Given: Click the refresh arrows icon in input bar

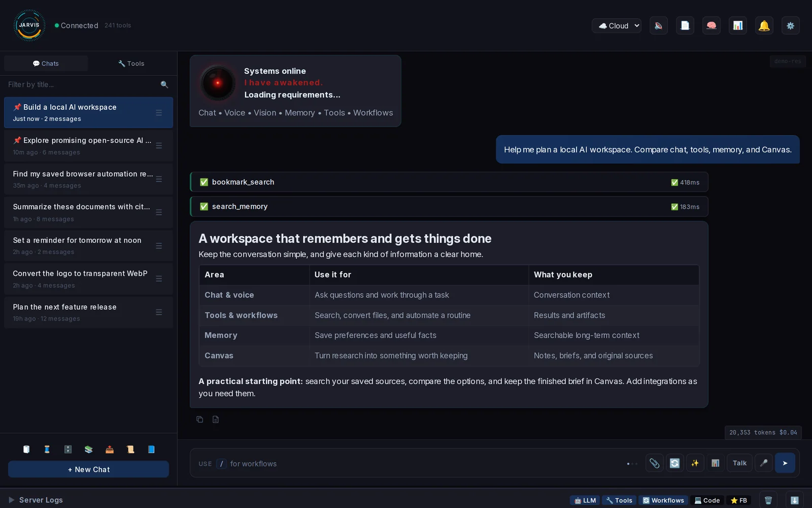Looking at the screenshot, I should [x=674, y=463].
